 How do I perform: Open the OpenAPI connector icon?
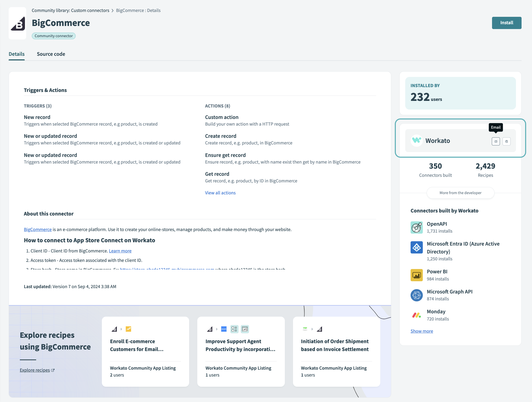(x=416, y=227)
